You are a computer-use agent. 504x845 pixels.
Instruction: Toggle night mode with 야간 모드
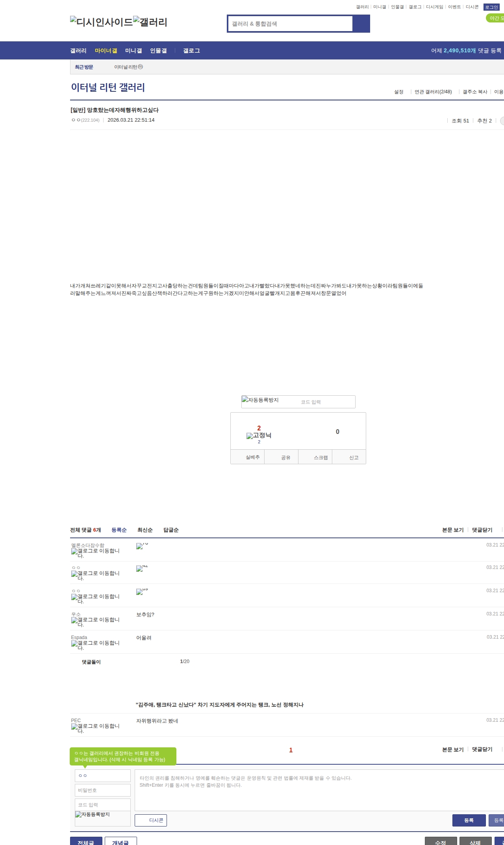(x=495, y=18)
